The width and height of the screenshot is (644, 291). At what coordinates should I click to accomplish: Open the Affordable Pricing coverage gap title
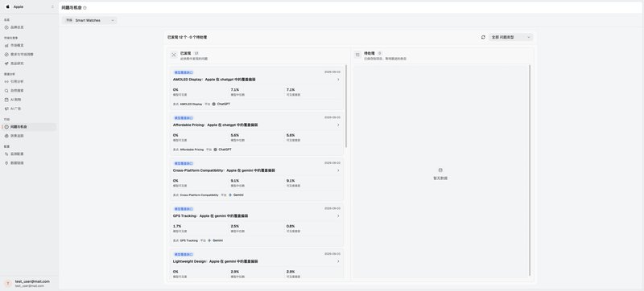[x=216, y=125]
